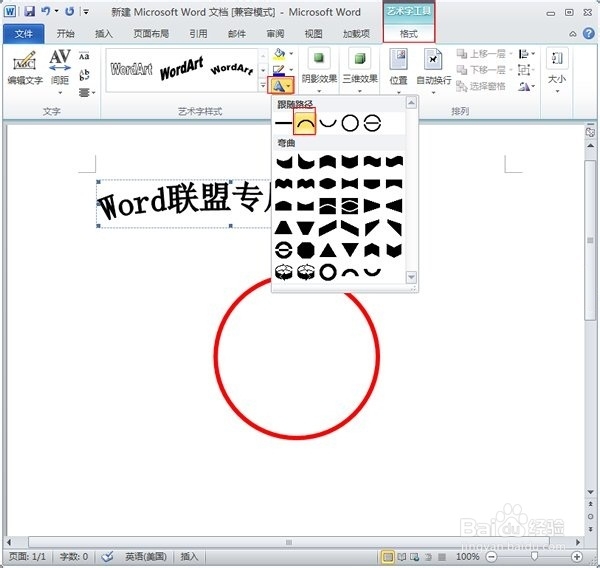Open the Size (大小) dropdown
Screen dimensions: 600x568
coord(557,71)
